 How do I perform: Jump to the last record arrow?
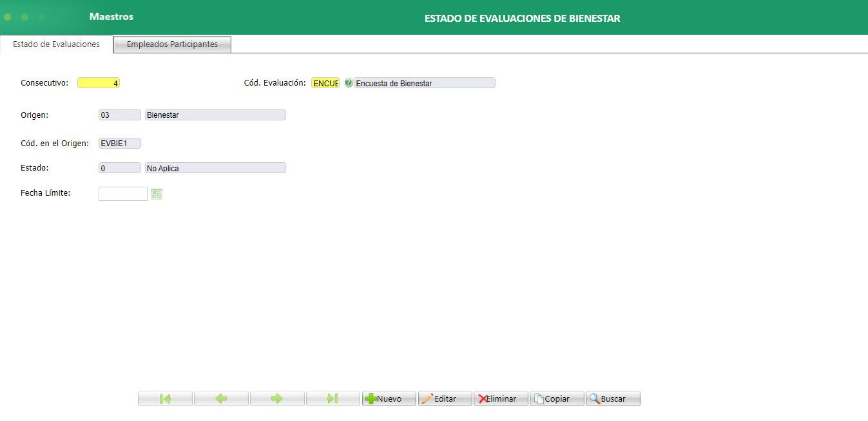(333, 398)
